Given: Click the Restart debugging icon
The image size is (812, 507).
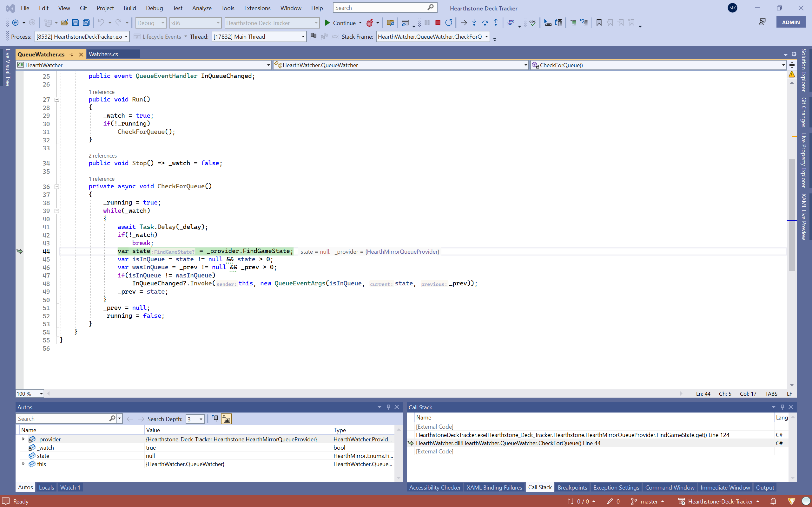Looking at the screenshot, I should pyautogui.click(x=449, y=23).
